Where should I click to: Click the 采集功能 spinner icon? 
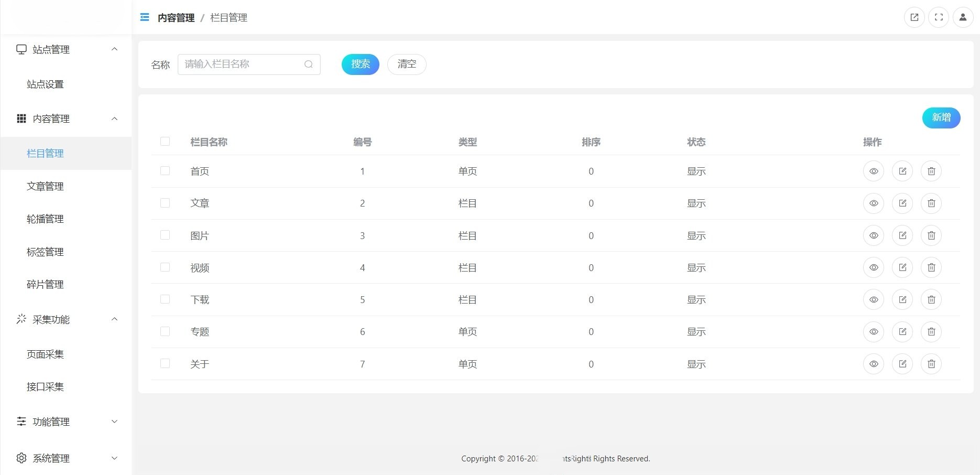[21, 319]
